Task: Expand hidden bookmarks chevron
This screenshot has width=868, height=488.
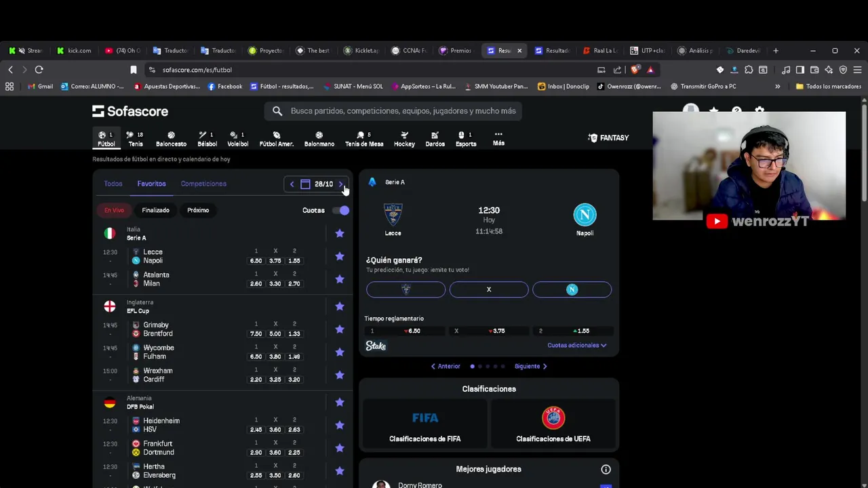Action: 777,86
